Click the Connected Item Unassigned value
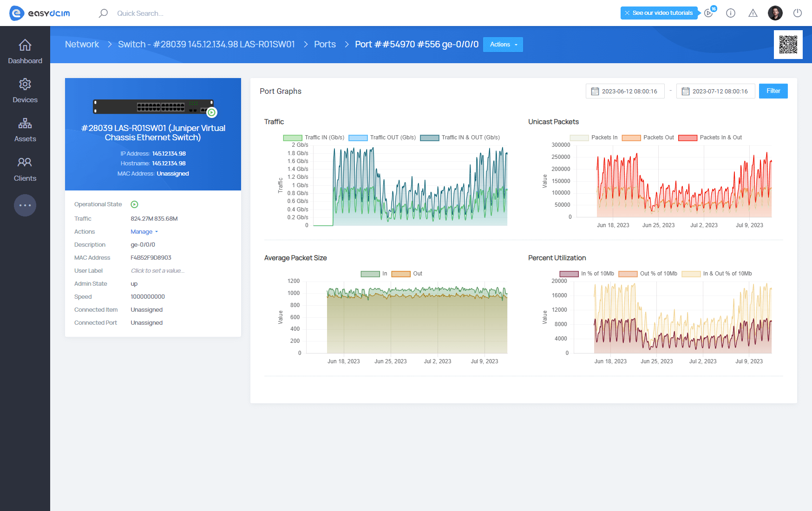812x511 pixels. pos(147,310)
